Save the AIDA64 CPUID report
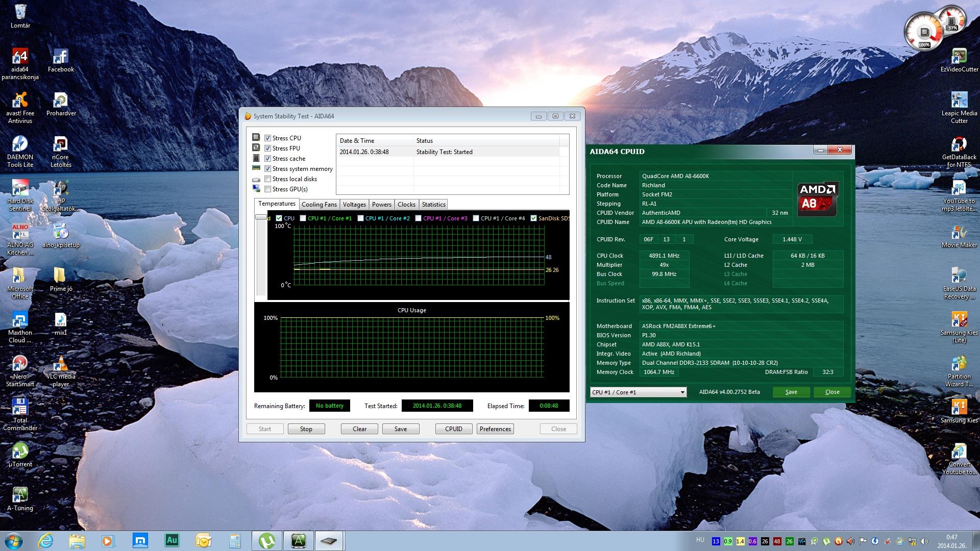980x551 pixels. 791,392
